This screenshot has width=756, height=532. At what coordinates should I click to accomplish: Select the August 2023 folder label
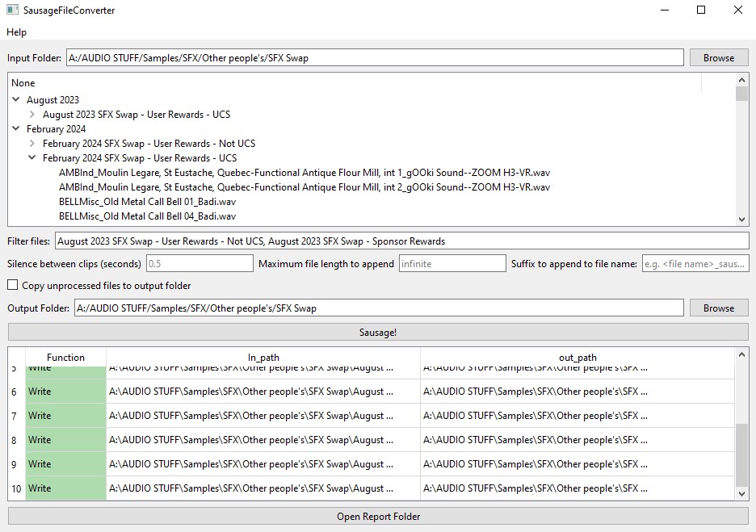point(52,100)
